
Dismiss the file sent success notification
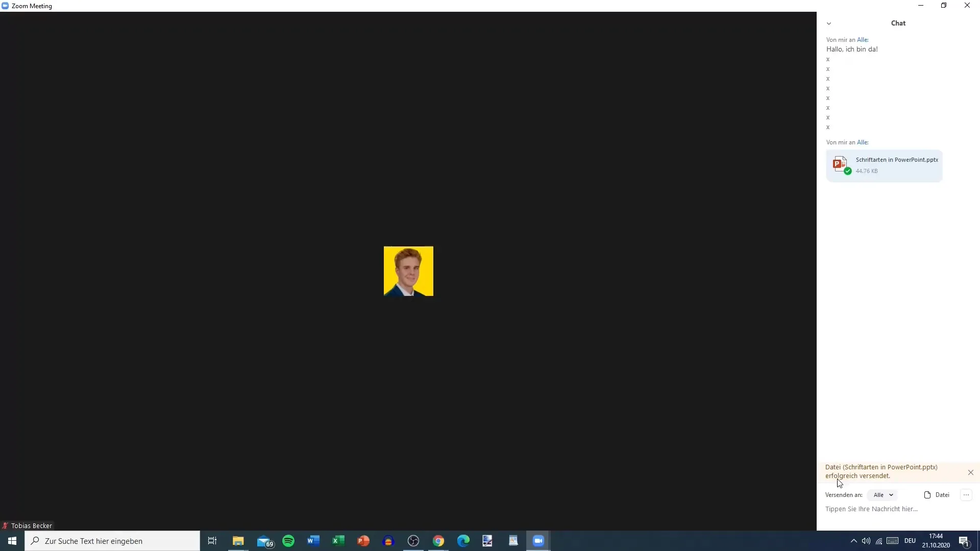[971, 471]
